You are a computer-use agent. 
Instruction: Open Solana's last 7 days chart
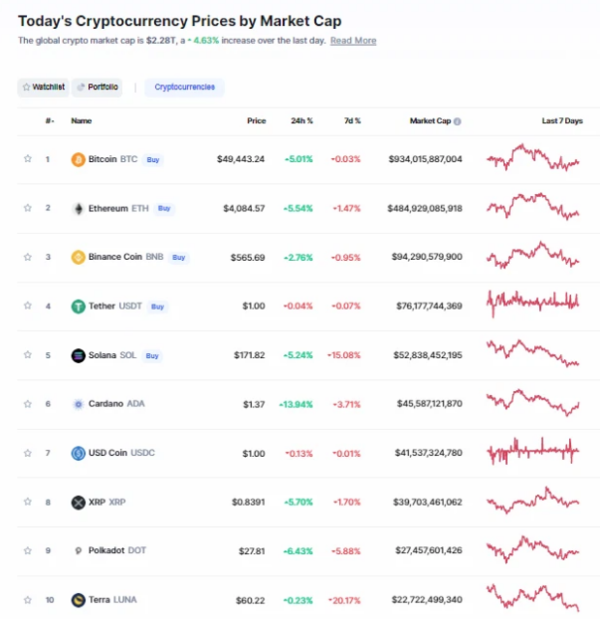click(533, 353)
